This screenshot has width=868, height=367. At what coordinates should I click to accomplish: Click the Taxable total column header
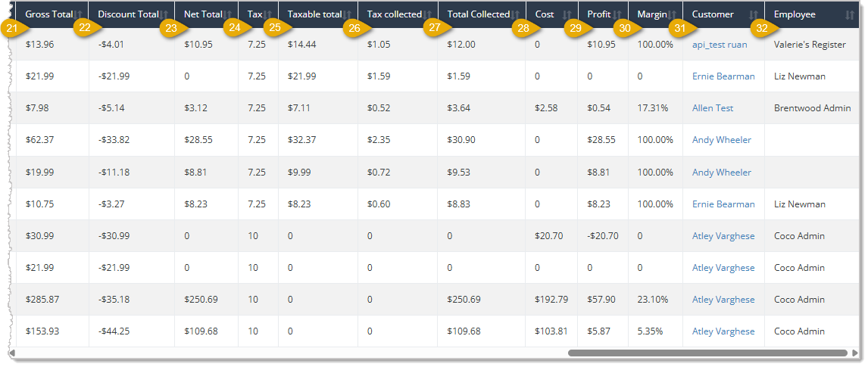pos(314,14)
